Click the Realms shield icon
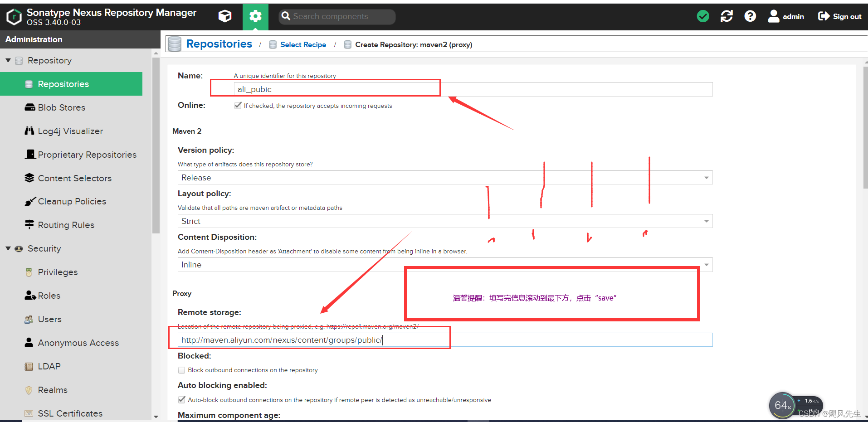The image size is (868, 422). [29, 390]
